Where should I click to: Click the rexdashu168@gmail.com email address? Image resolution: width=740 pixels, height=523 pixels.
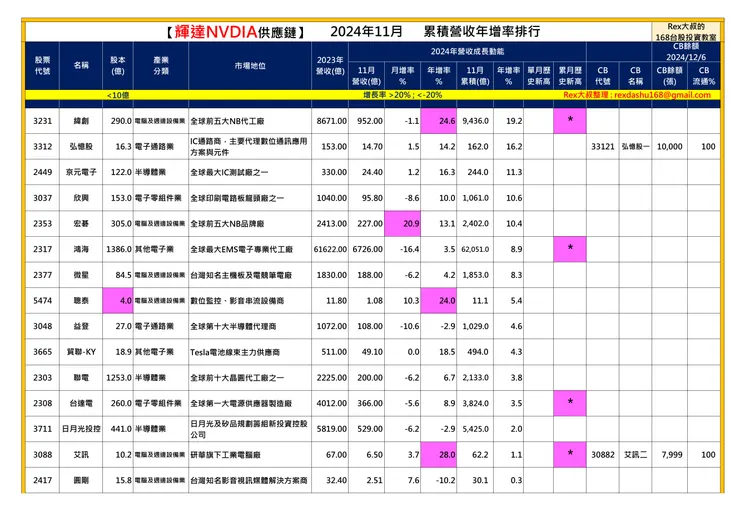coord(662,95)
